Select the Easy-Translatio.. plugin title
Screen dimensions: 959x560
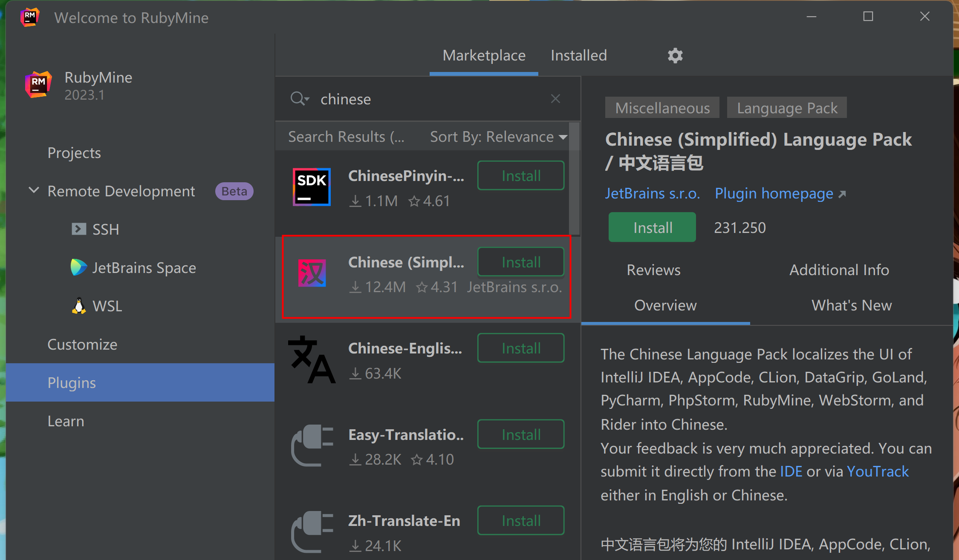coord(406,434)
